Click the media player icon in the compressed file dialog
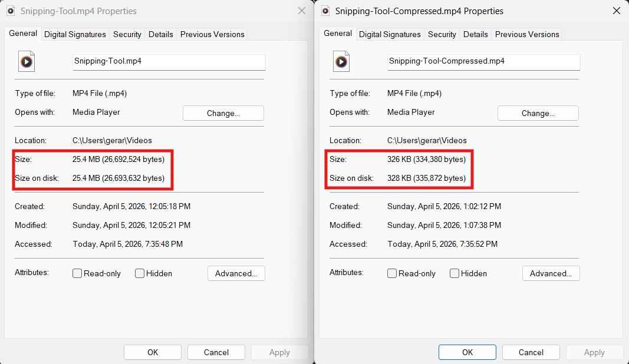The height and width of the screenshot is (364, 629). click(x=341, y=61)
